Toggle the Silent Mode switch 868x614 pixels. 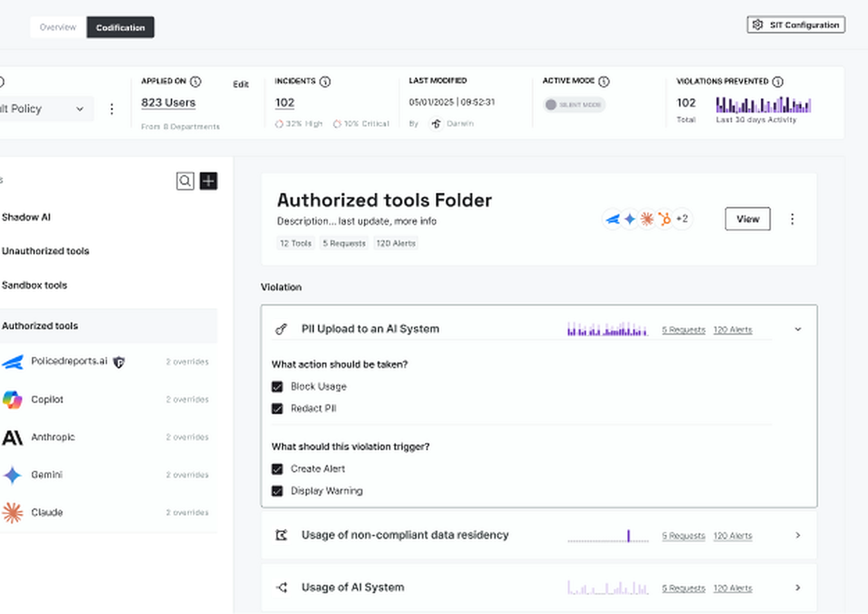(x=574, y=105)
